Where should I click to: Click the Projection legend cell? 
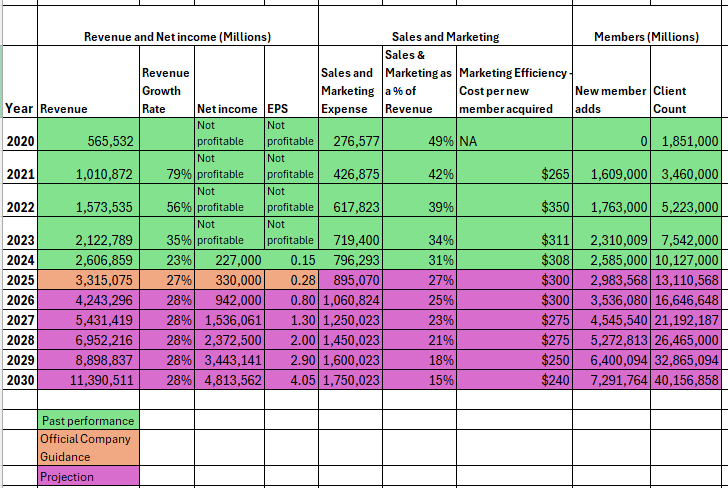[x=88, y=476]
